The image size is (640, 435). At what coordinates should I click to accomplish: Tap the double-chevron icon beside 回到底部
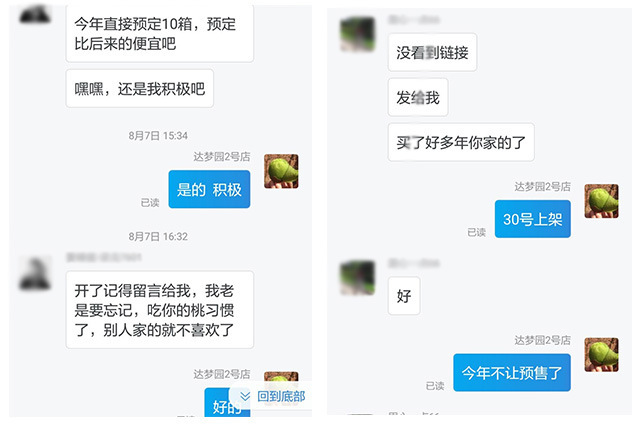245,396
